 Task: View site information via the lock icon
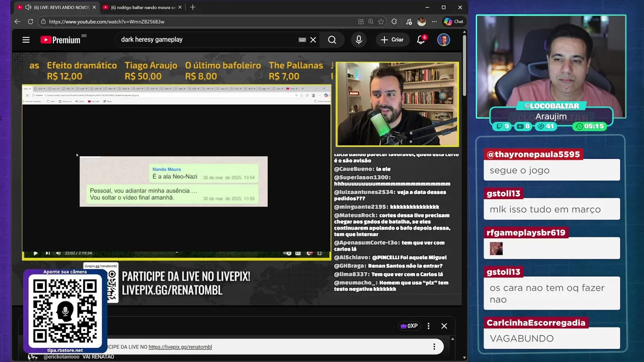click(x=43, y=22)
